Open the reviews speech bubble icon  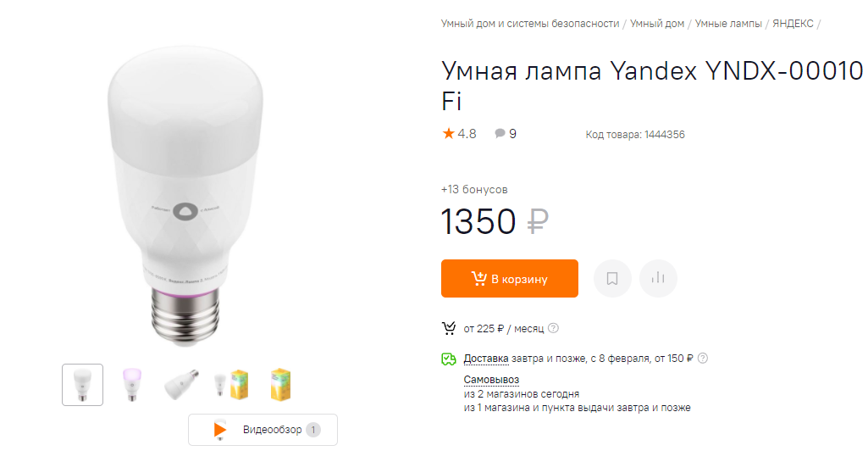(x=500, y=133)
